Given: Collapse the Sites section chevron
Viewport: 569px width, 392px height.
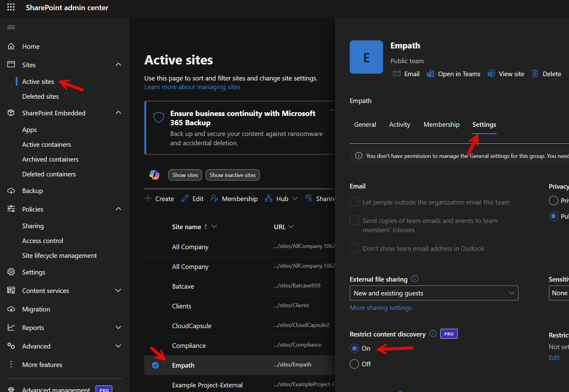Looking at the screenshot, I should tap(118, 64).
